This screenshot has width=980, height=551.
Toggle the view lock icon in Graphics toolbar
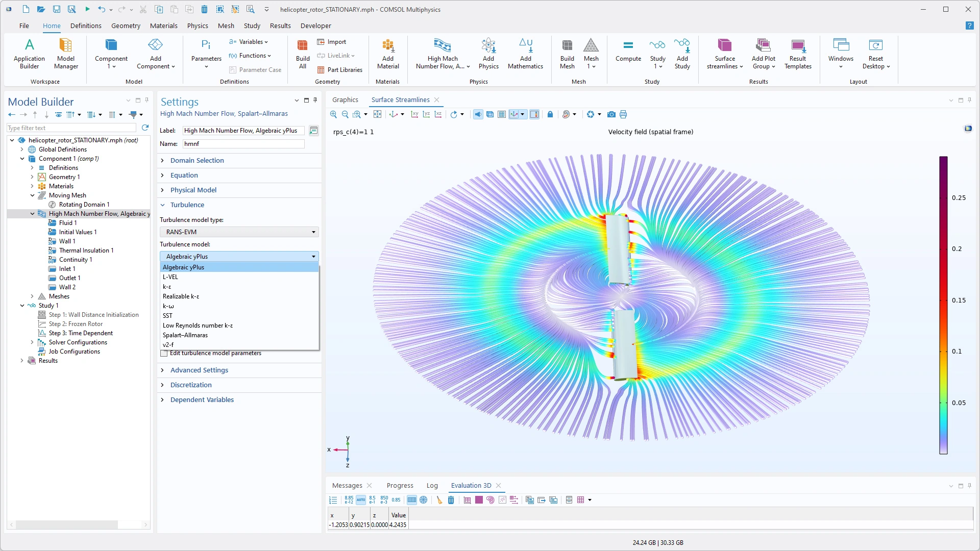[x=550, y=114]
